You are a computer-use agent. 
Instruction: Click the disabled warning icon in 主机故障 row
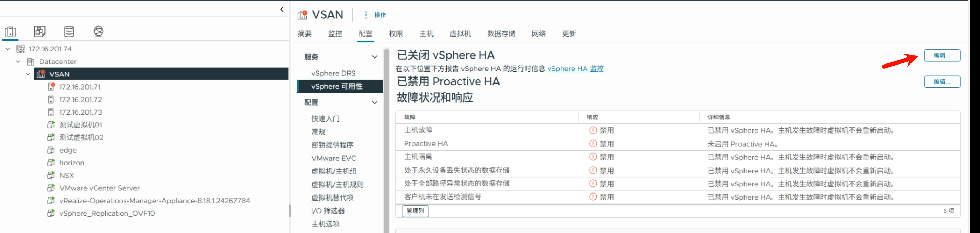pyautogui.click(x=593, y=130)
